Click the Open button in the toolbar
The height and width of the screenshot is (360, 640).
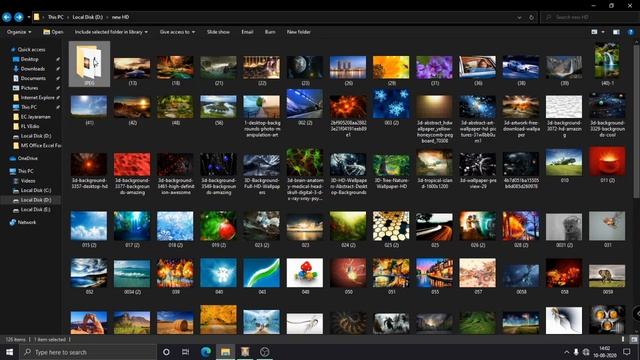click(x=53, y=32)
